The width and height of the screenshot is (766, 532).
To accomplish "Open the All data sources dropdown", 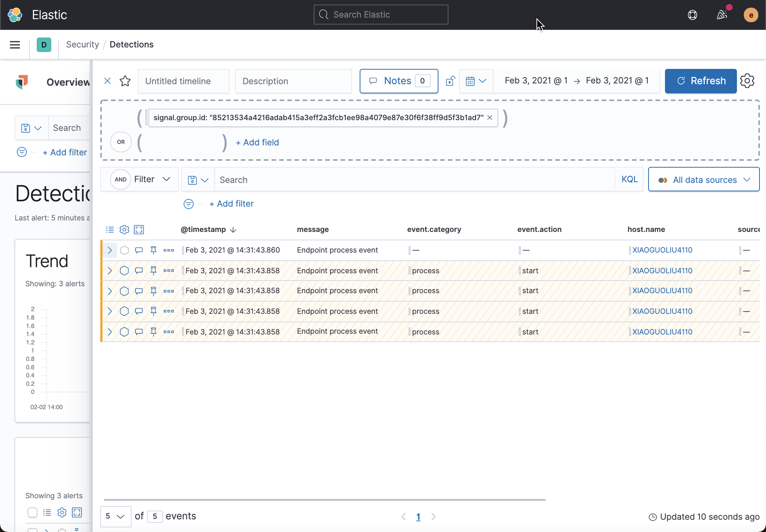I will click(x=704, y=179).
